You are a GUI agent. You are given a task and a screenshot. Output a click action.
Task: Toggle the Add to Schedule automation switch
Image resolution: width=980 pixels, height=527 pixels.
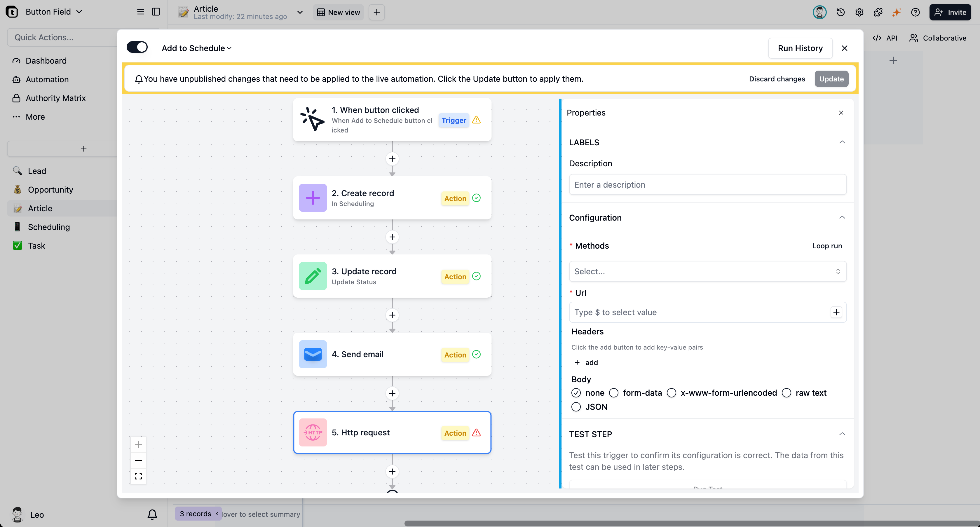tap(137, 48)
